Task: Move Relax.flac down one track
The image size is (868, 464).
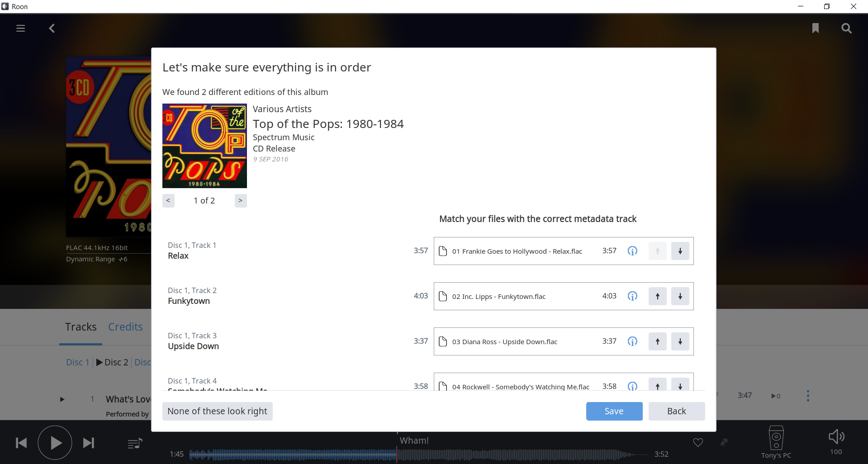Action: [x=680, y=251]
